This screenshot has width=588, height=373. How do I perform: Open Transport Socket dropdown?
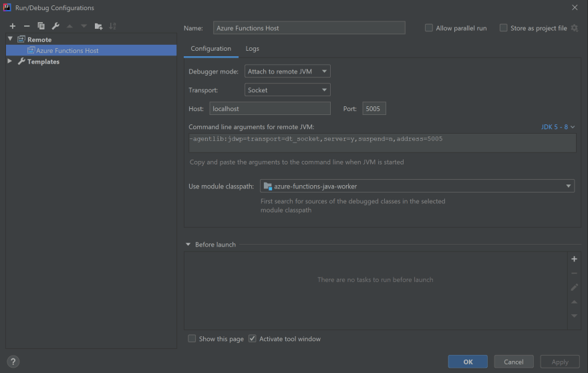click(287, 90)
